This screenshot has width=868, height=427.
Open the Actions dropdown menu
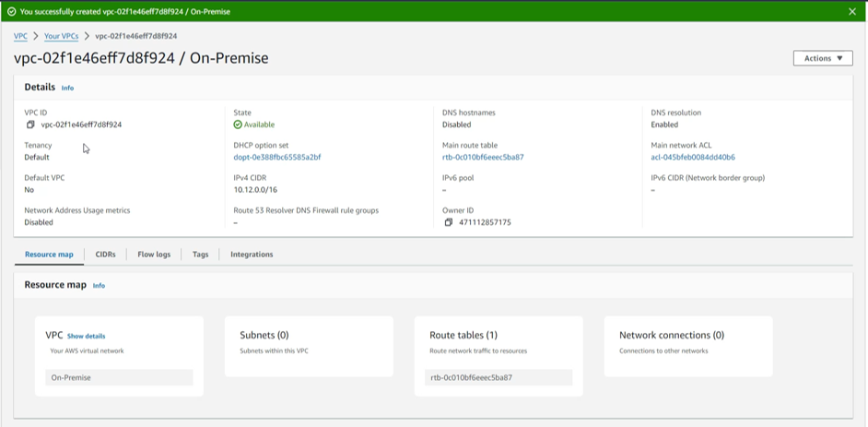822,58
